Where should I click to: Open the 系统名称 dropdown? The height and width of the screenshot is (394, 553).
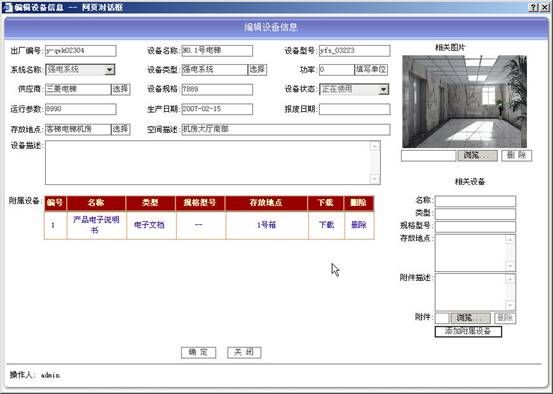coord(109,69)
